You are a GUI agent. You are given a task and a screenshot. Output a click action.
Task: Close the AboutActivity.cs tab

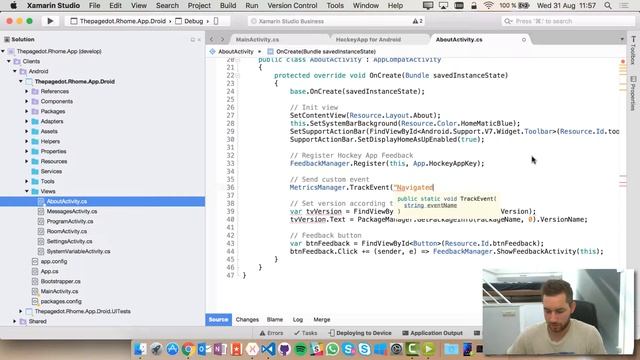(524, 40)
